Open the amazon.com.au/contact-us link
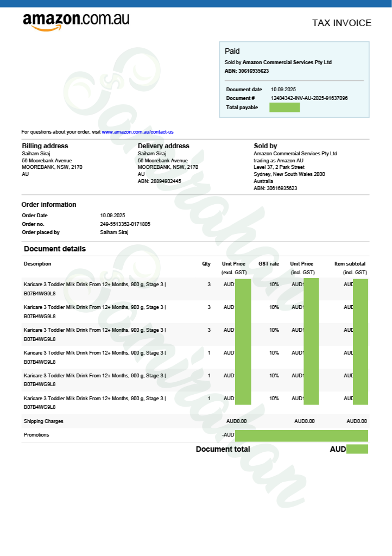Image resolution: width=392 pixels, height=556 pixels. click(137, 132)
